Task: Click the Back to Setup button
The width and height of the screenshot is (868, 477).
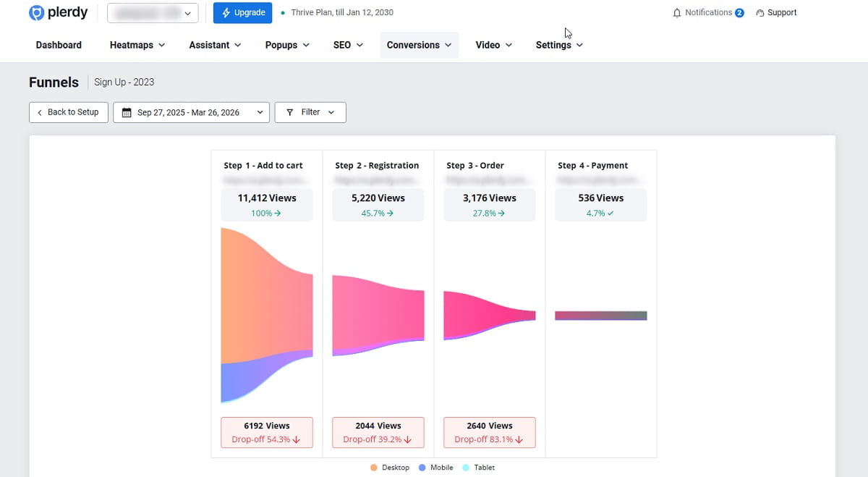Action: 68,112
